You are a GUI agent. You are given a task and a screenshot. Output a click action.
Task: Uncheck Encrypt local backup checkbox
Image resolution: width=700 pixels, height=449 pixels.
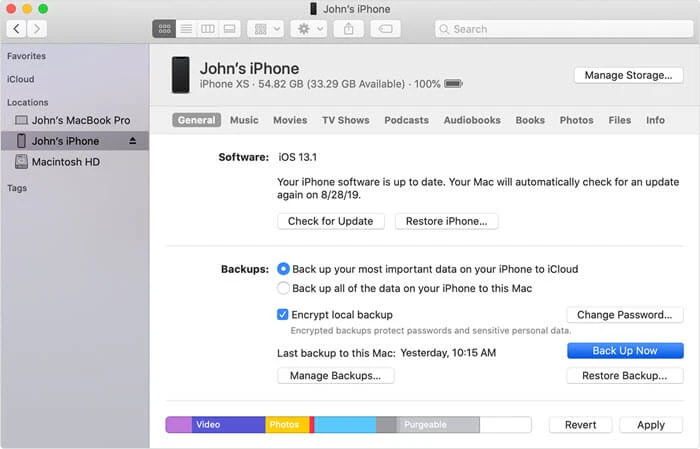pyautogui.click(x=283, y=315)
